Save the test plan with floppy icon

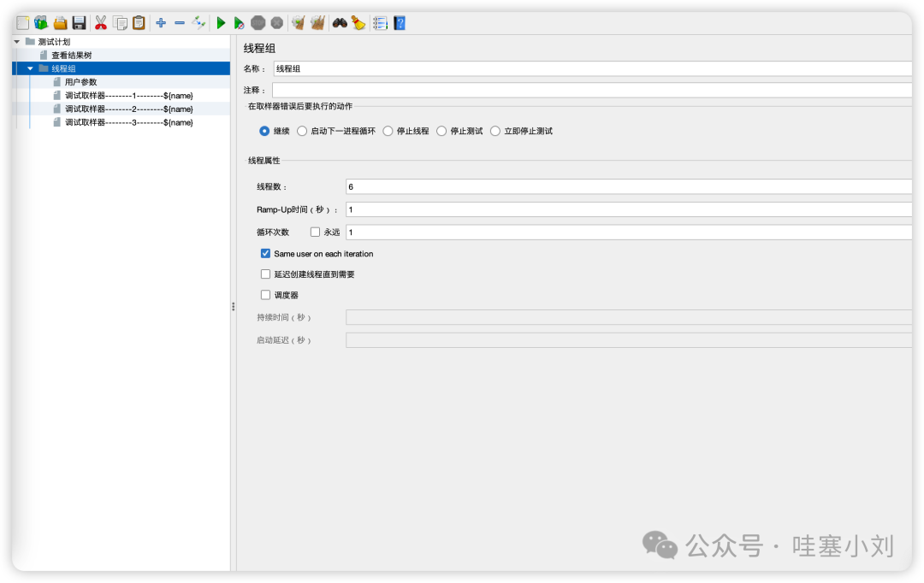[79, 23]
